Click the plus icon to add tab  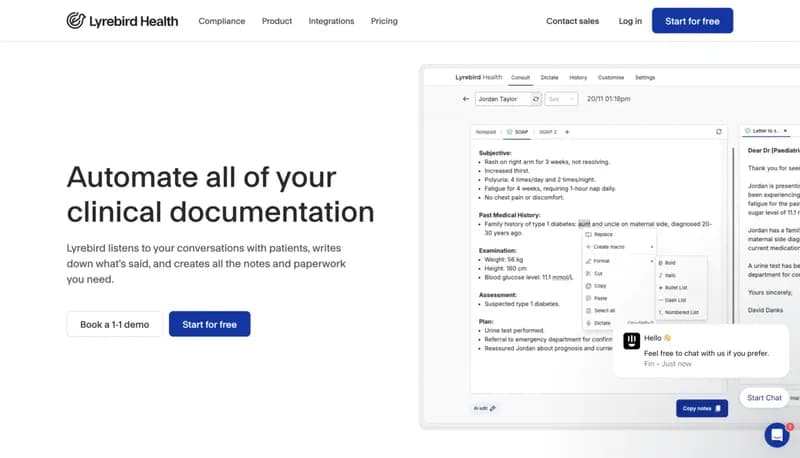(567, 132)
